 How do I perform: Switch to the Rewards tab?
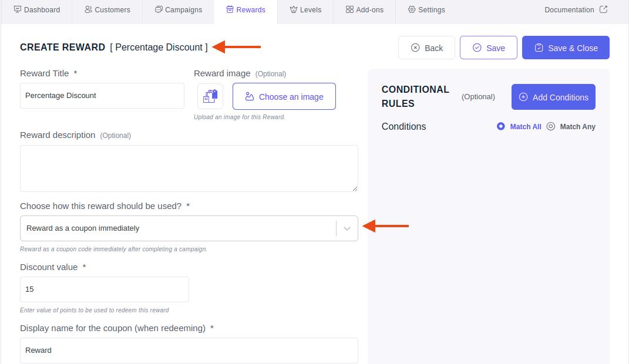(x=246, y=9)
